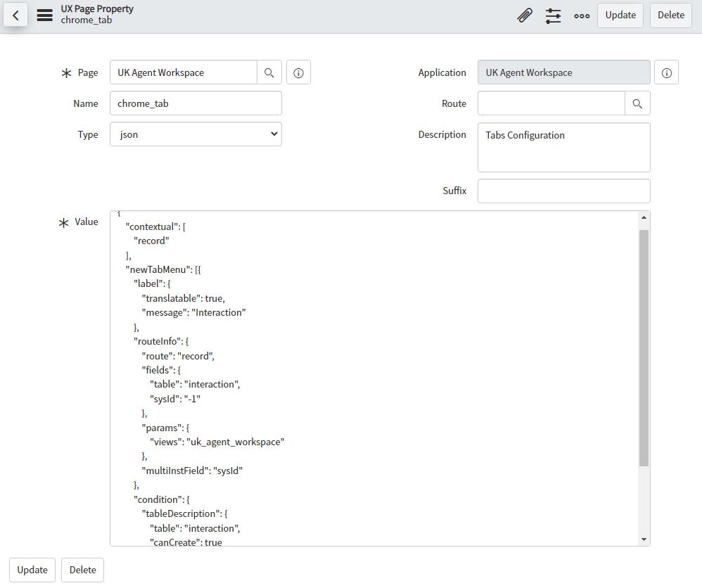Click the "params" line in Value
Image resolution: width=702 pixels, height=588 pixels.
tap(165, 428)
